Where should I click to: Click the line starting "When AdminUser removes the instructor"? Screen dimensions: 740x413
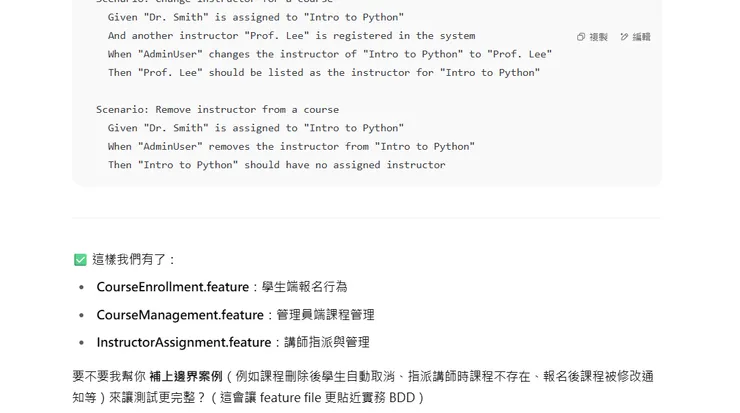(x=291, y=146)
